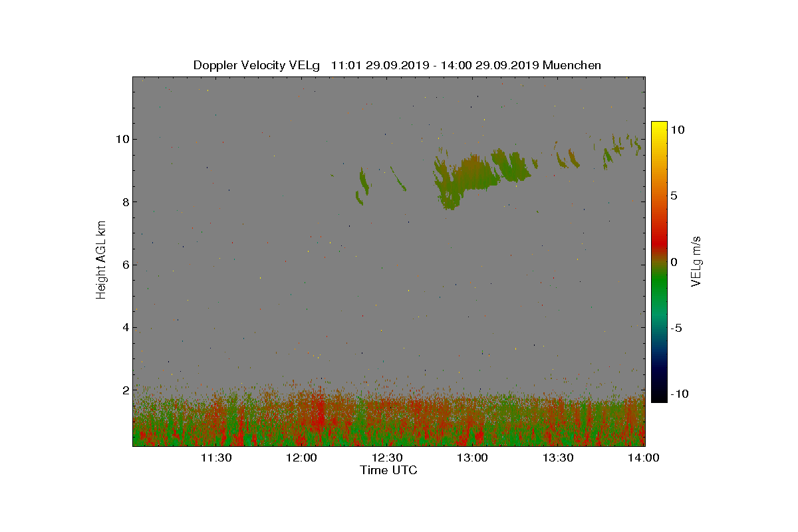Click the 13:30 time tick label
Image resolution: width=798 pixels, height=532 pixels.
pos(558,458)
